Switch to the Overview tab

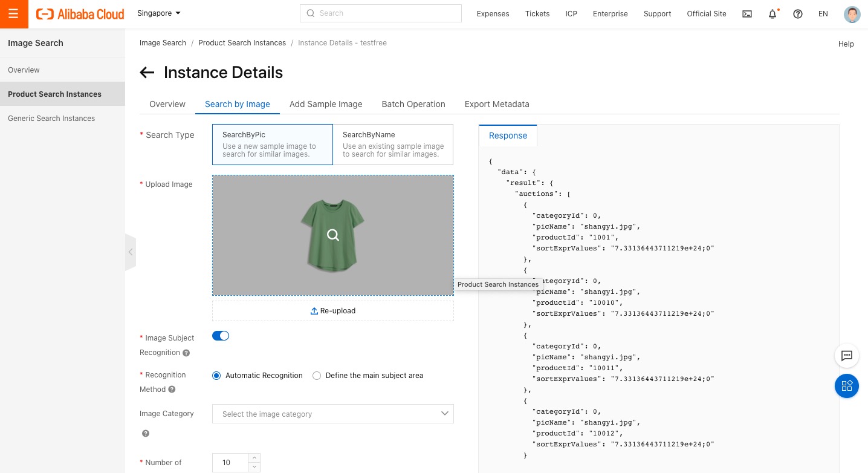(167, 104)
